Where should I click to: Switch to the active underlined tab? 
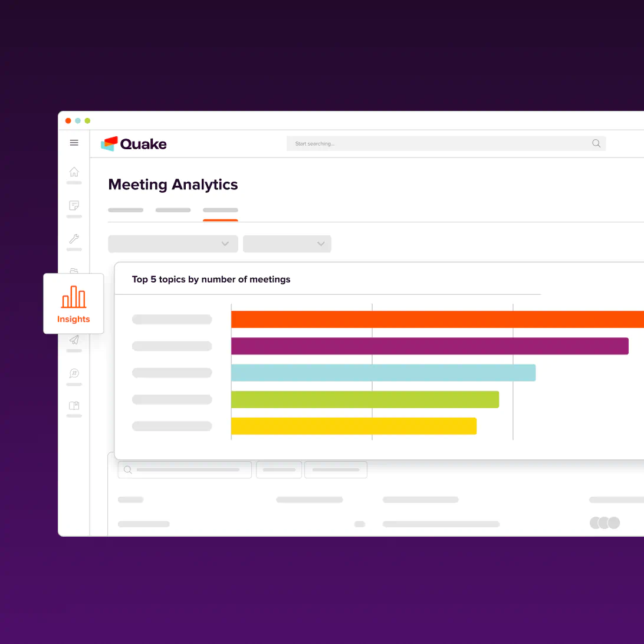(220, 210)
